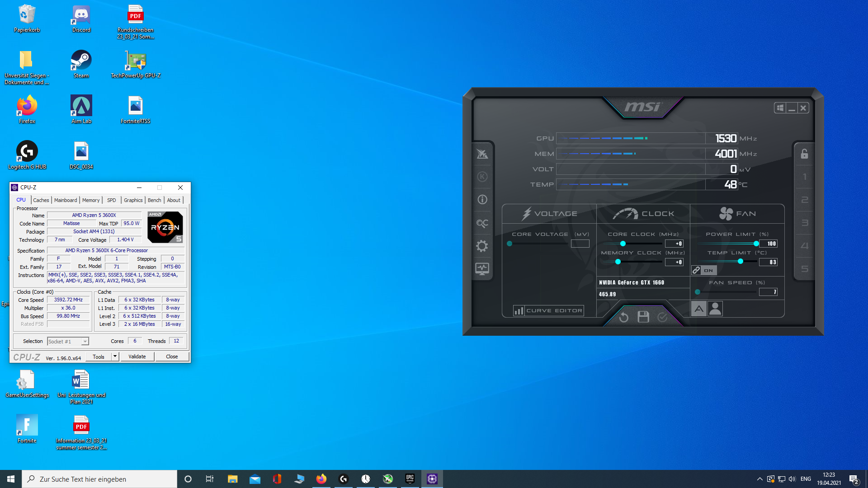Toggle the profile lock padlock
This screenshot has width=868, height=488.
pos(804,154)
